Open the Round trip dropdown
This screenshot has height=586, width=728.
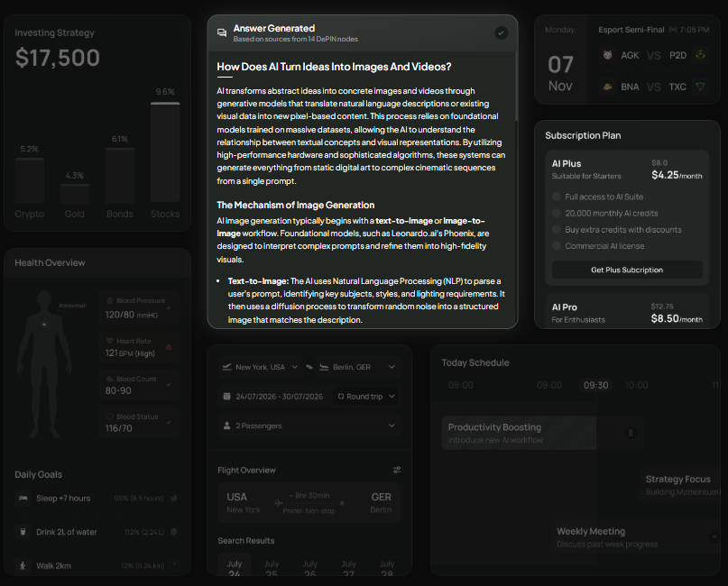click(x=364, y=397)
